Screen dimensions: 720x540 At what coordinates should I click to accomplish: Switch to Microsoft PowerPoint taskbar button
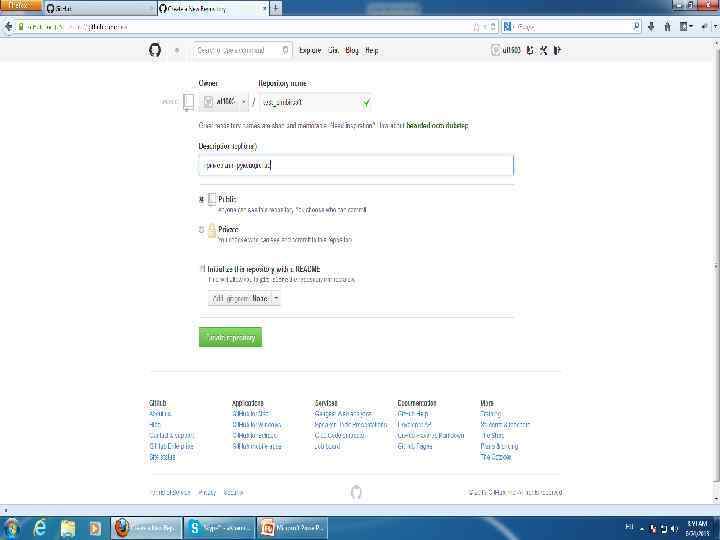point(292,529)
